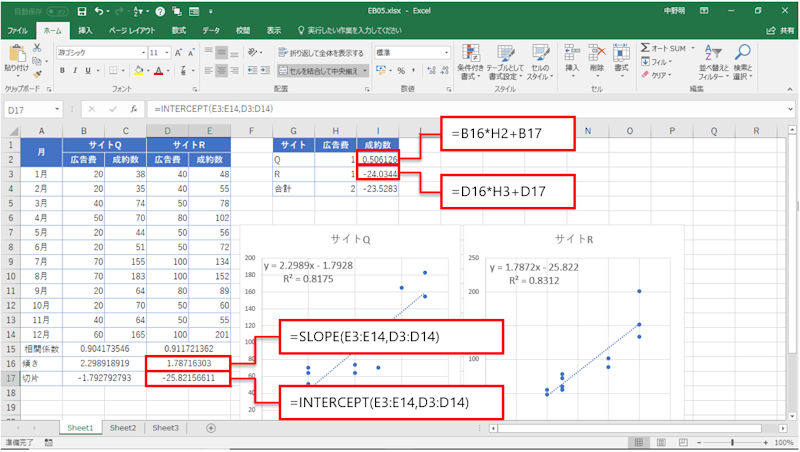The image size is (800, 452).
Task: Click Merge & Center (セルを結合して中央揃え)
Action: click(x=322, y=71)
